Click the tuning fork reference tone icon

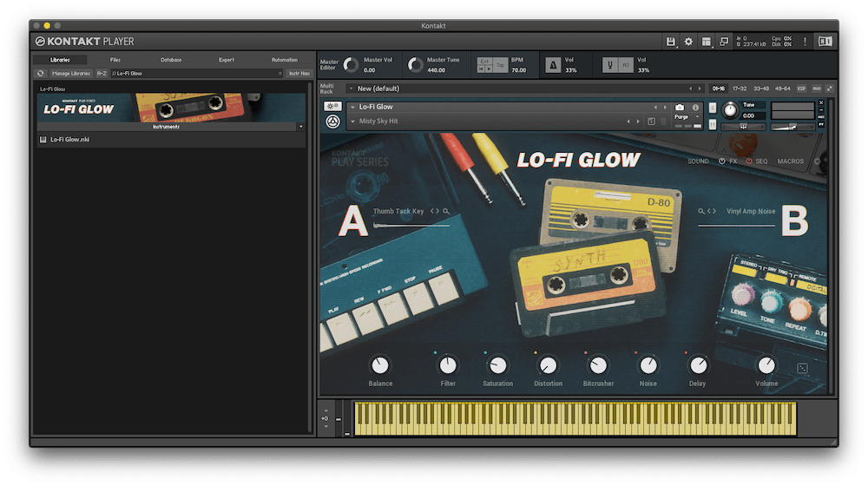point(610,65)
